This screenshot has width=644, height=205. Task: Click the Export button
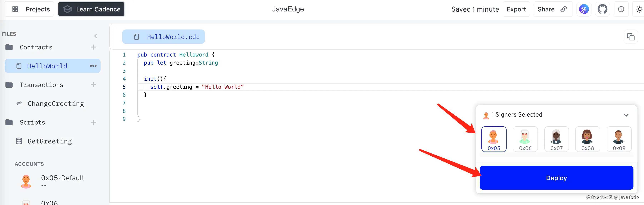click(516, 9)
